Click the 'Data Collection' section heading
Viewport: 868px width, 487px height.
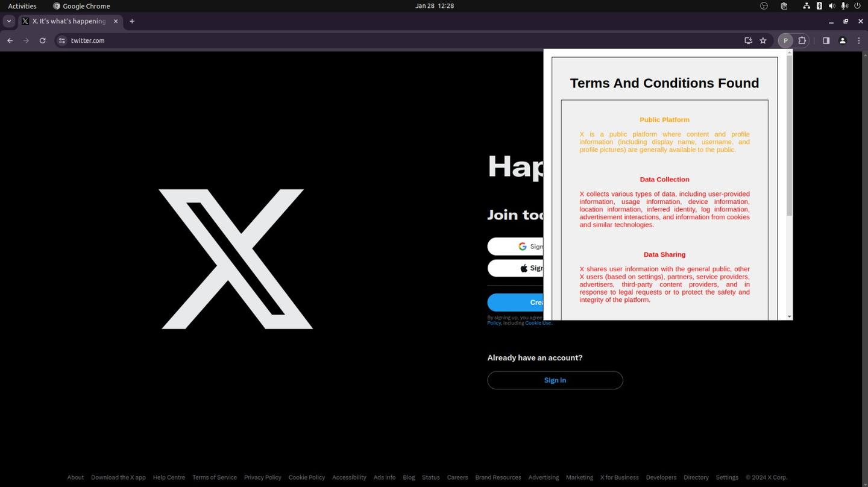[x=665, y=180]
